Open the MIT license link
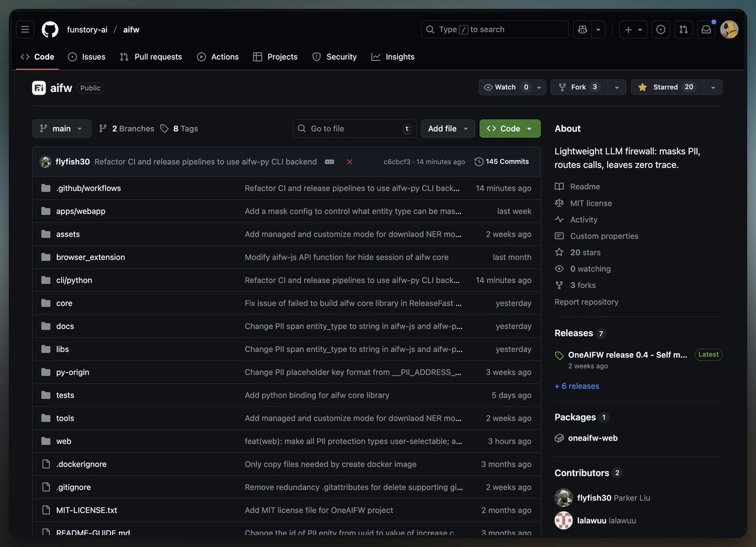 click(583, 203)
